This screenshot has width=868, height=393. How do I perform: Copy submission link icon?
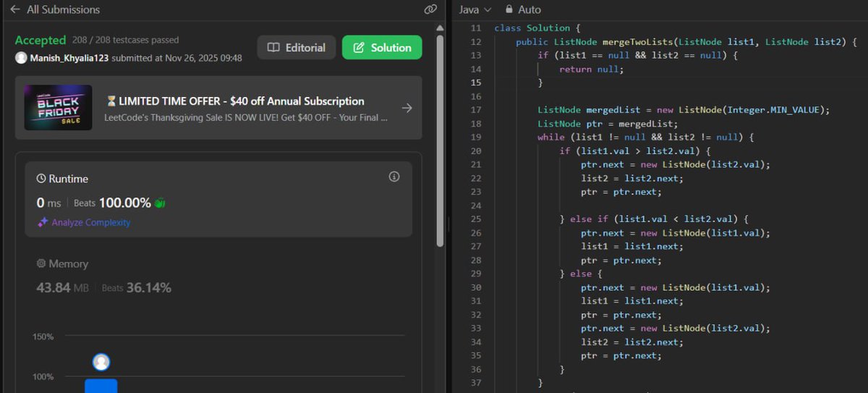430,9
